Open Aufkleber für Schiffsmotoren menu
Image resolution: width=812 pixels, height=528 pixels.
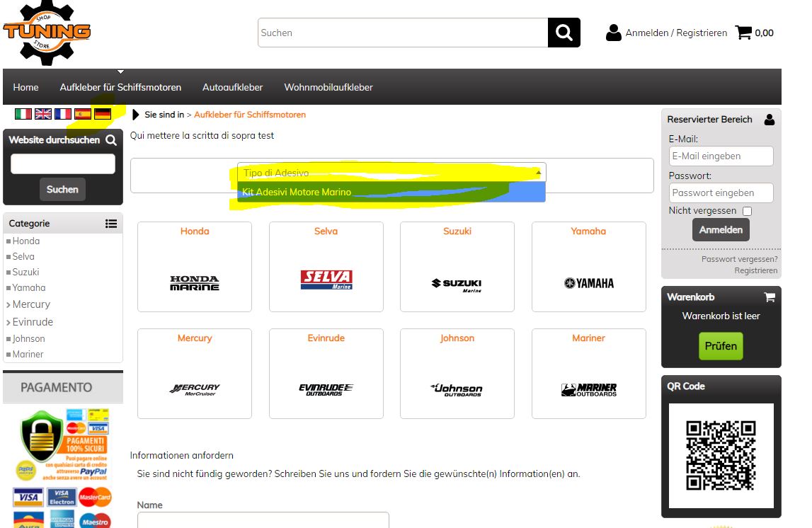click(120, 88)
